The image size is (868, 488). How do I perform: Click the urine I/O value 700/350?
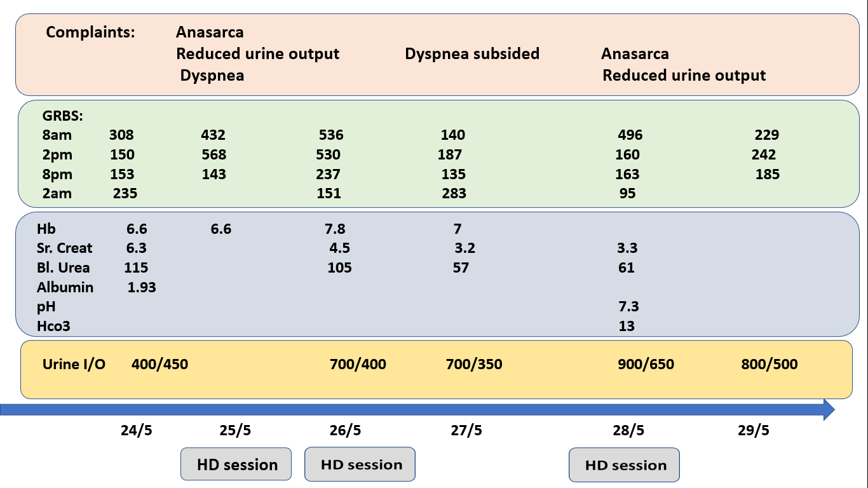click(474, 365)
